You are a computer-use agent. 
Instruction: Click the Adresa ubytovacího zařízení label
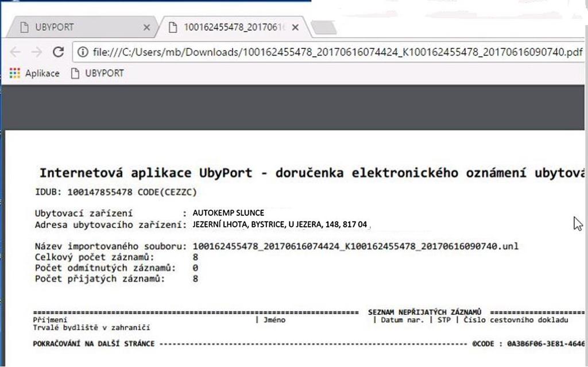[111, 225]
